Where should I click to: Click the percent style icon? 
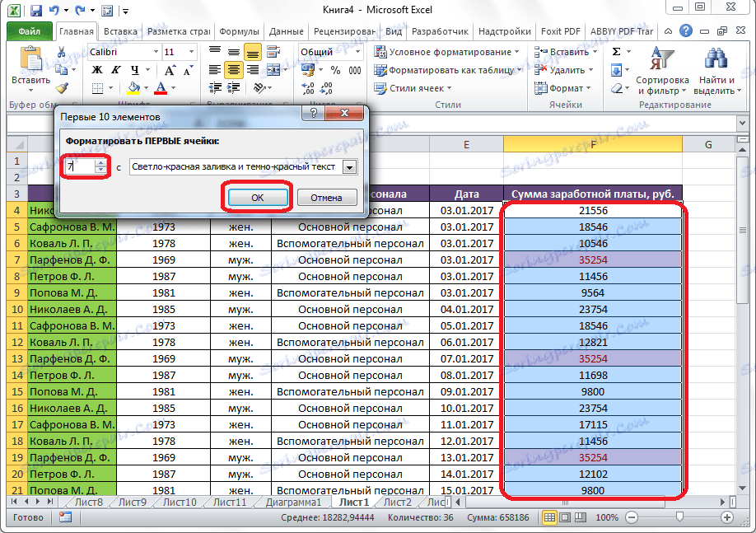(334, 70)
